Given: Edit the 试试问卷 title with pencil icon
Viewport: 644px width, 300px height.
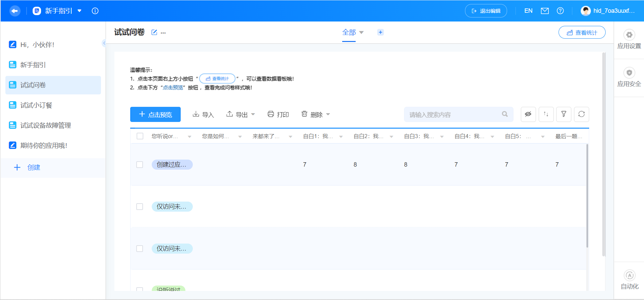Looking at the screenshot, I should (x=154, y=32).
